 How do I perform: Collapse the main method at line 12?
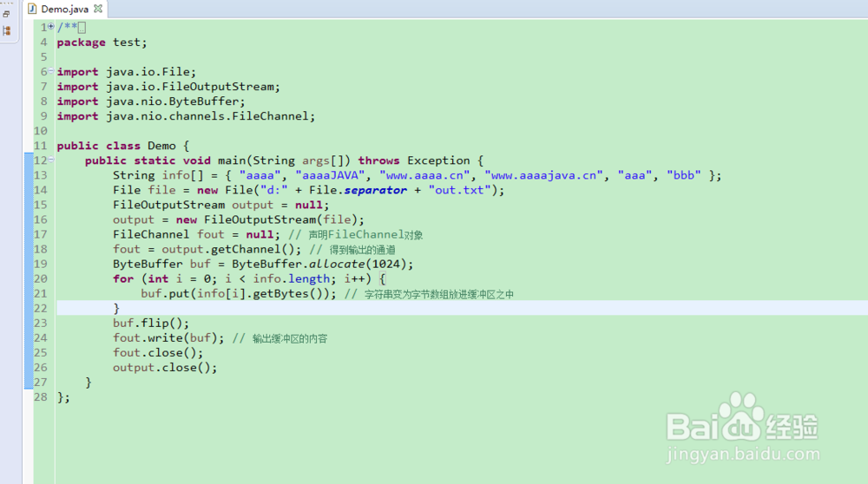click(x=51, y=160)
